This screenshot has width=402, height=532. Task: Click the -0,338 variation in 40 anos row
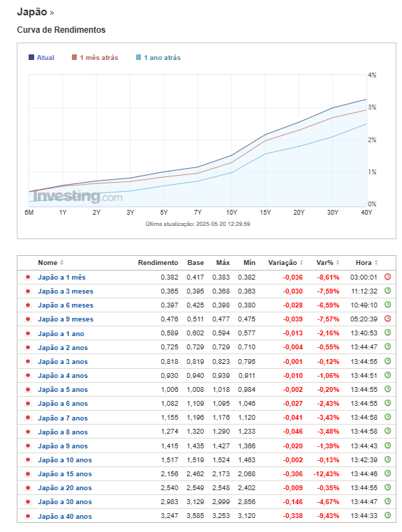coord(292,516)
